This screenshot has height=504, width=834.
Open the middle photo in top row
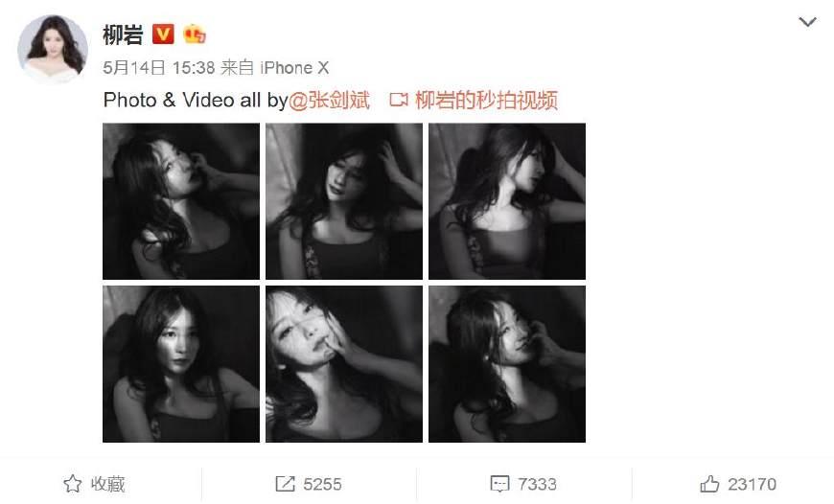(344, 201)
